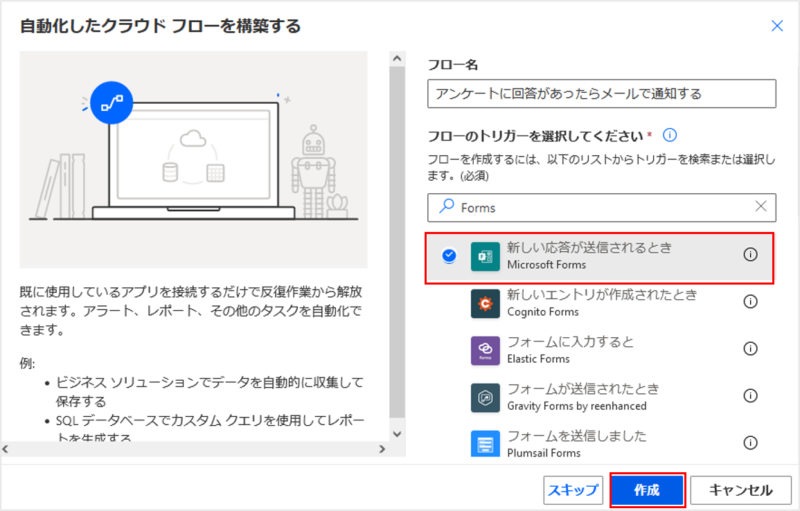This screenshot has width=800, height=511.
Task: Click the フロー名 text field
Action: click(600, 94)
